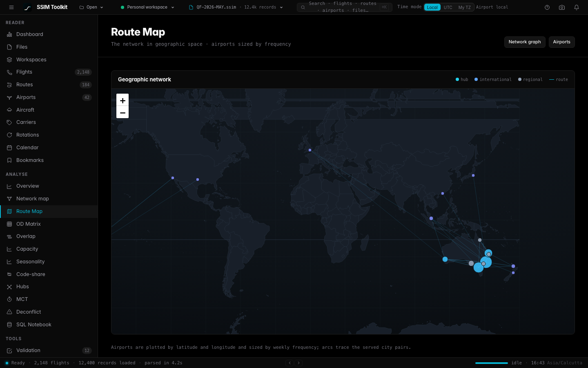Click the Los Angeles airport marker
Screen dimensions: 588x368
tap(173, 178)
